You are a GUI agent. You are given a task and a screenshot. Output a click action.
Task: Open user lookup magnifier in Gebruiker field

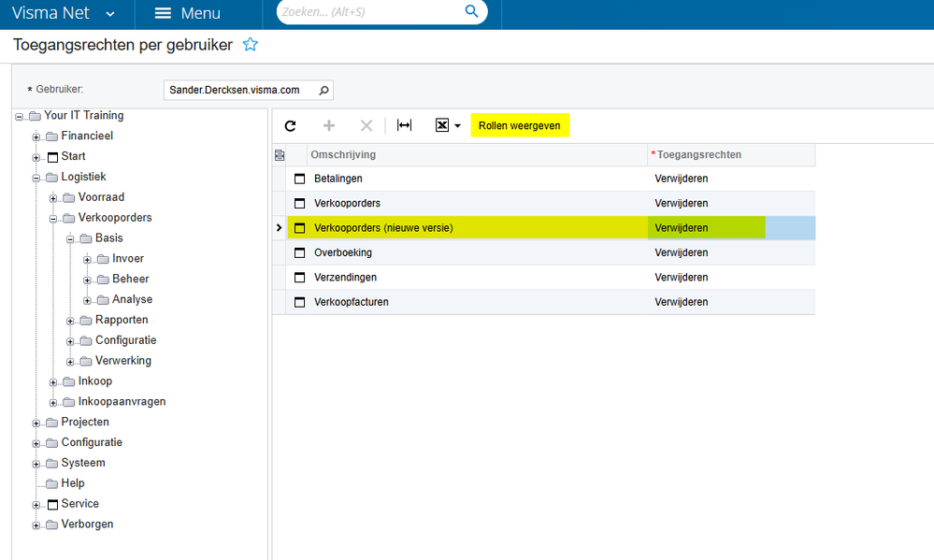click(323, 90)
